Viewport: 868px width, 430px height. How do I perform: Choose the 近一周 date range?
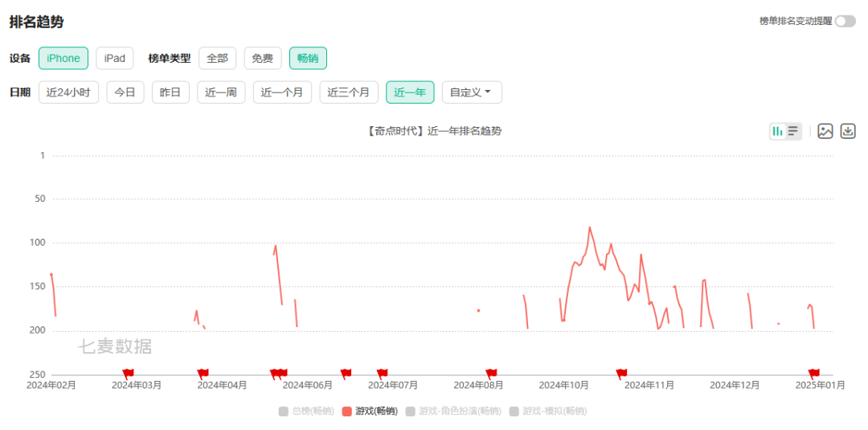(221, 92)
